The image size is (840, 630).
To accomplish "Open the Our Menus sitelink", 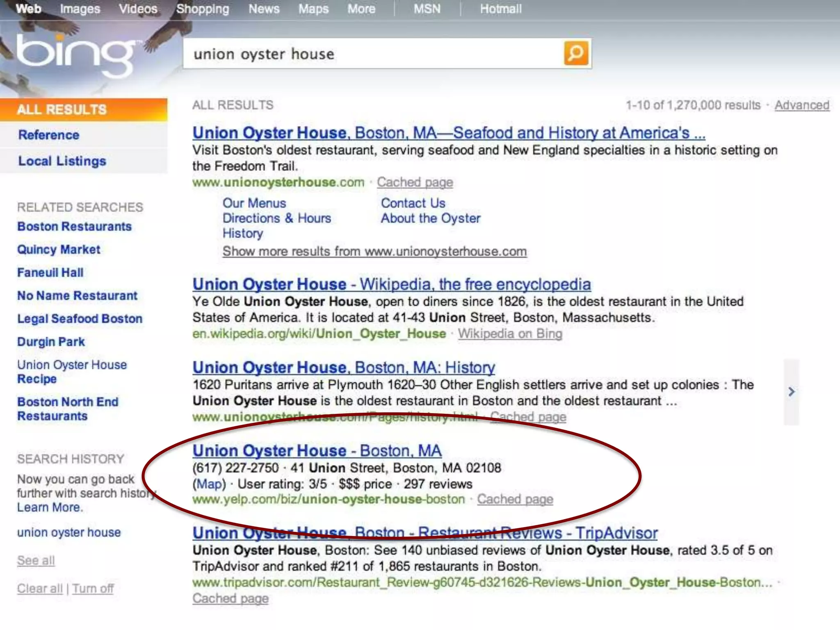I will pos(254,203).
